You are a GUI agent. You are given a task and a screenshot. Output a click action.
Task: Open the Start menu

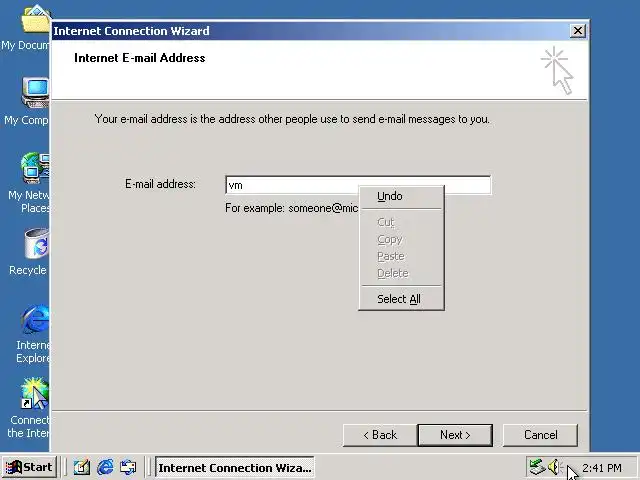tap(29, 467)
